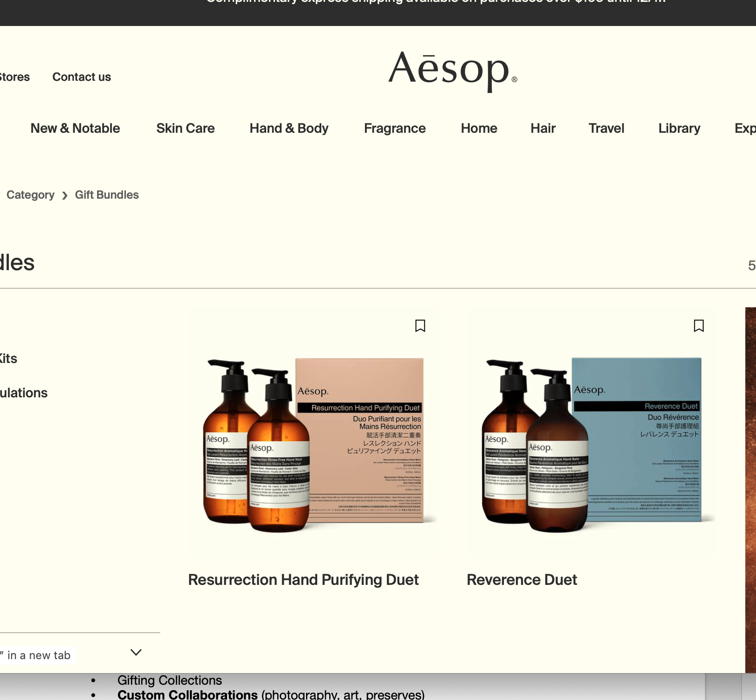Open the Library section
Image resolution: width=756 pixels, height=700 pixels.
tap(679, 129)
